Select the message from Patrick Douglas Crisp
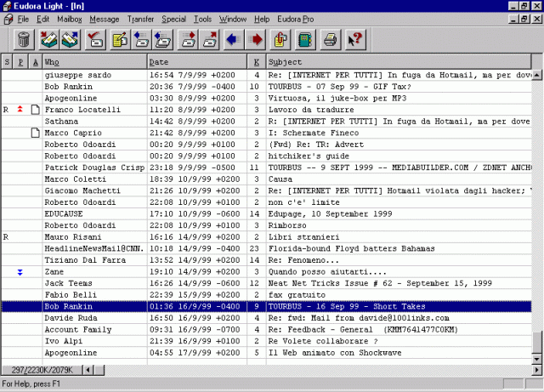The height and width of the screenshot is (392, 544). 266,168
